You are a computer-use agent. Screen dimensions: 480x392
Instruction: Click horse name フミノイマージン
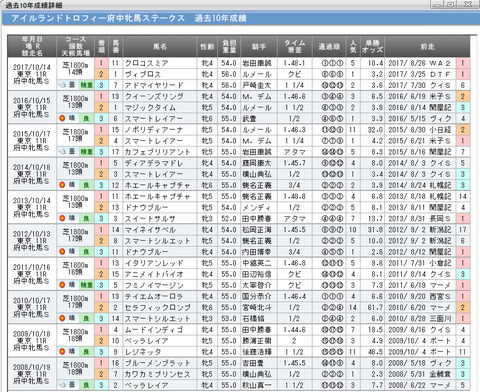coord(154,285)
